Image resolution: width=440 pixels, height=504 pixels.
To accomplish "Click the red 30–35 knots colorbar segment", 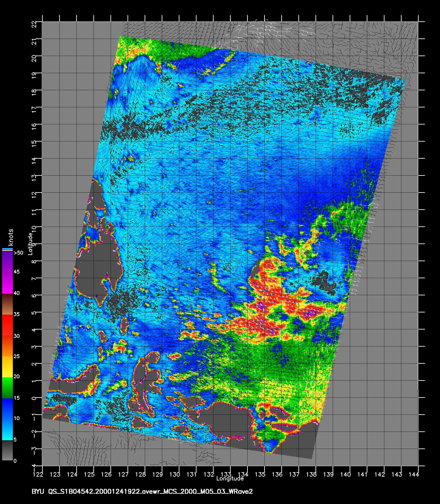I will tap(7, 325).
